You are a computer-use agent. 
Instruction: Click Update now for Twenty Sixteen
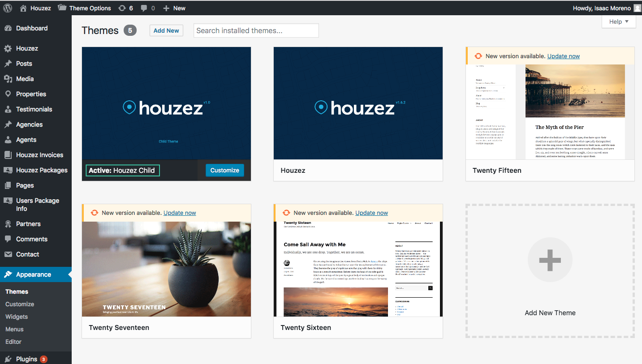372,213
